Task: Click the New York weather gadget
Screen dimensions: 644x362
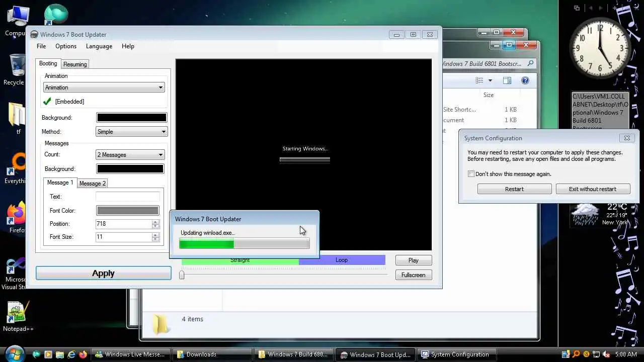Action: [600, 214]
